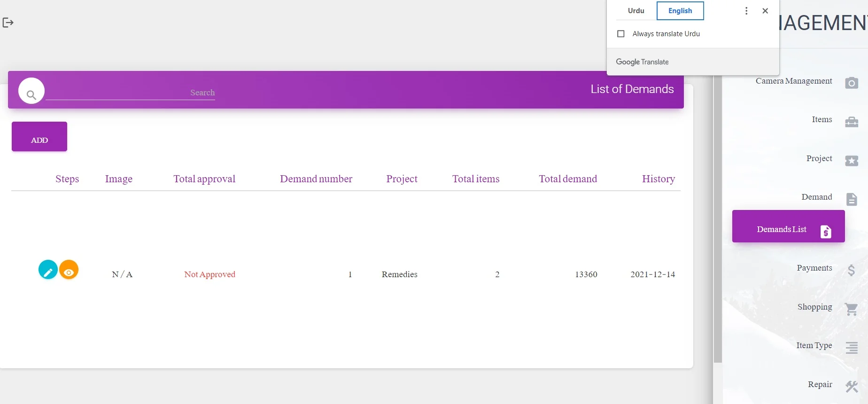Close the Google Translate popup
868x404 pixels.
click(x=765, y=11)
